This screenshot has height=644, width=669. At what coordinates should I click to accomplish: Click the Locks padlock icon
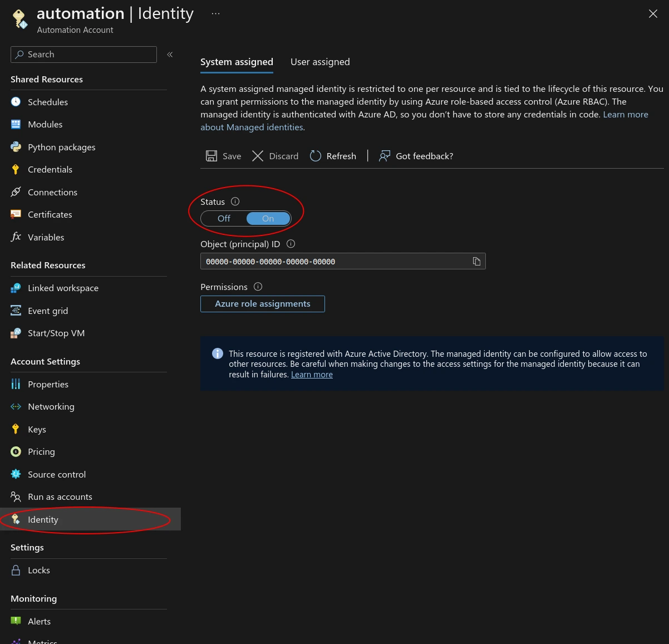pyautogui.click(x=16, y=570)
